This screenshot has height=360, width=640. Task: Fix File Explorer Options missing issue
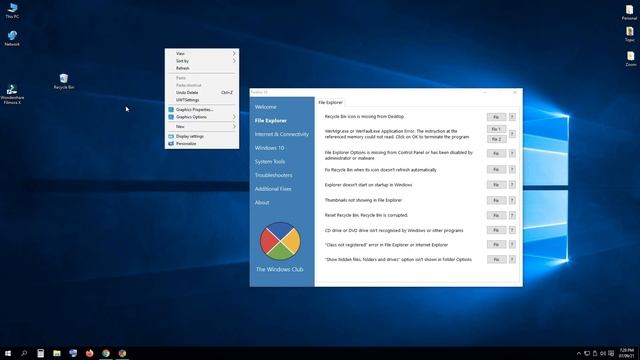[496, 153]
